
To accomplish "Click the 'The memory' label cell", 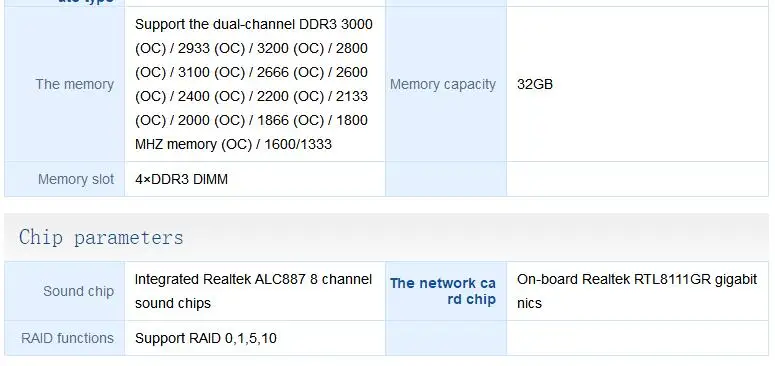I will (x=65, y=84).
